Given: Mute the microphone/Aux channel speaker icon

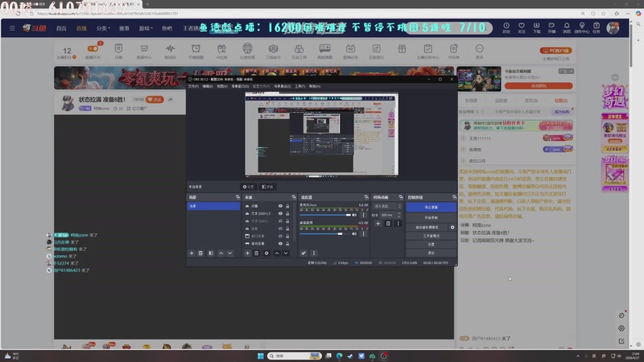Looking at the screenshot, I should (354, 215).
